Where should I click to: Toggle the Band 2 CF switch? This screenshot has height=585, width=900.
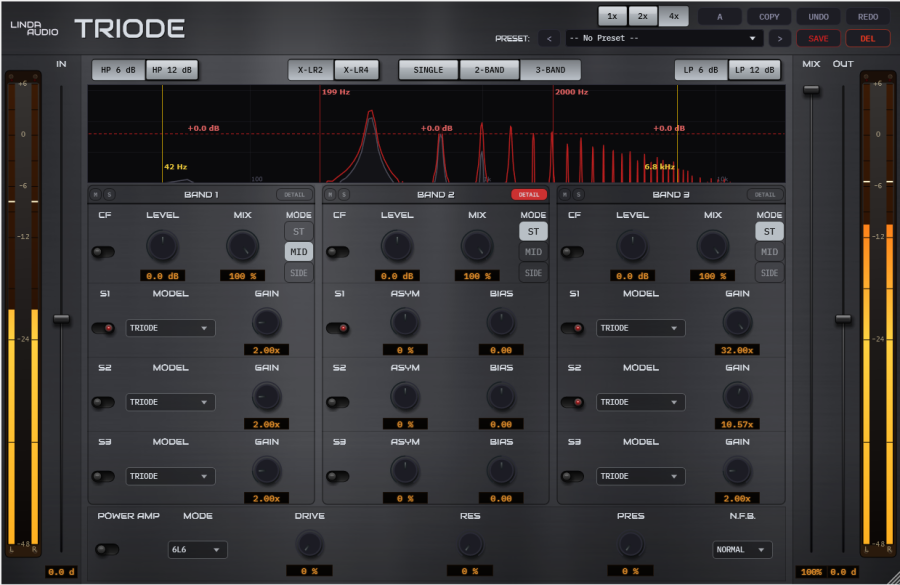pos(338,252)
